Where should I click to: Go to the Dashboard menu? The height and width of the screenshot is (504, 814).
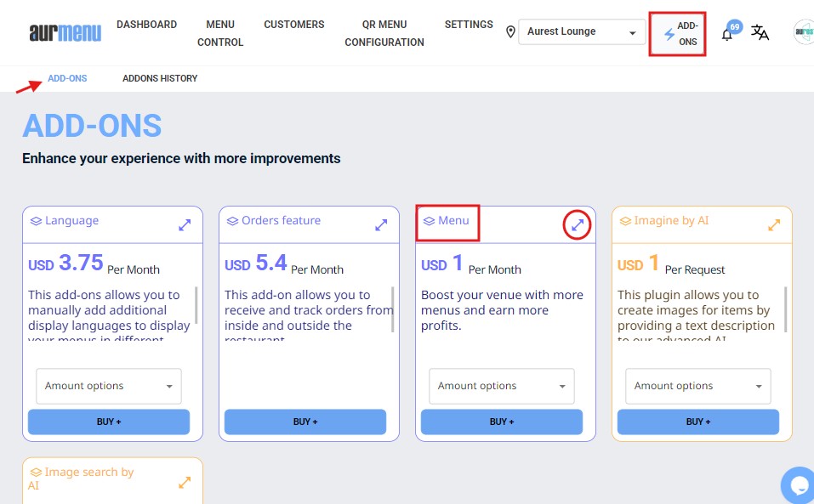click(x=146, y=25)
